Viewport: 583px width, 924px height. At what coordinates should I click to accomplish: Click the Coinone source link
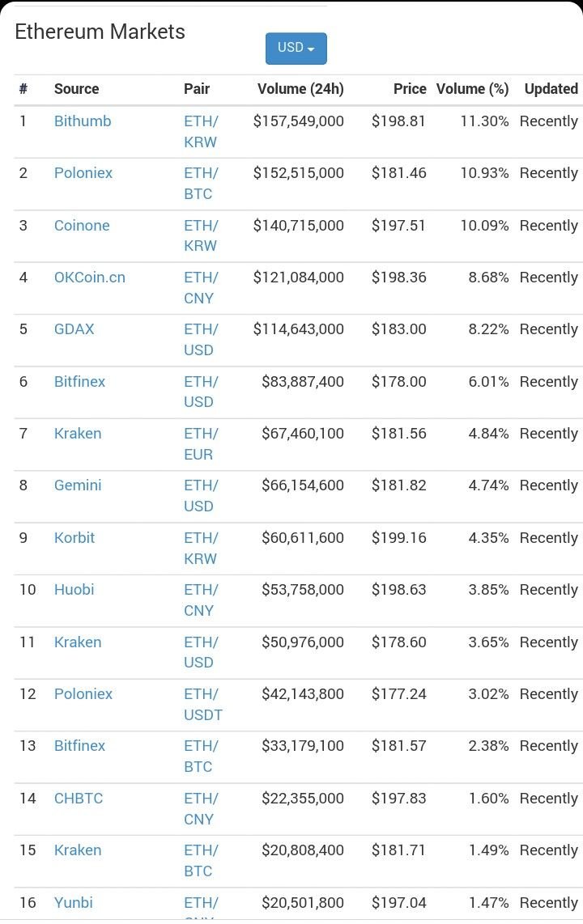[82, 226]
